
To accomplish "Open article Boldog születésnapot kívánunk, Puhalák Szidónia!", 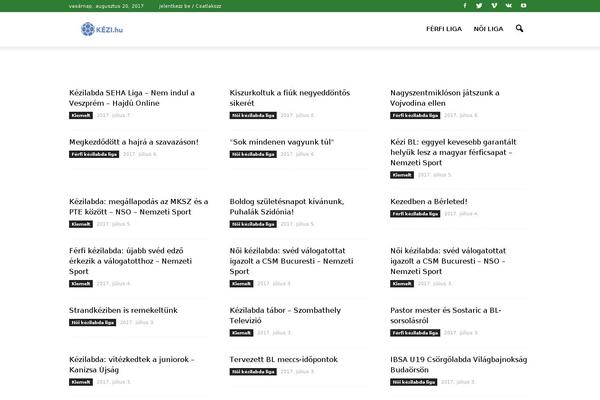I will pos(287,207).
